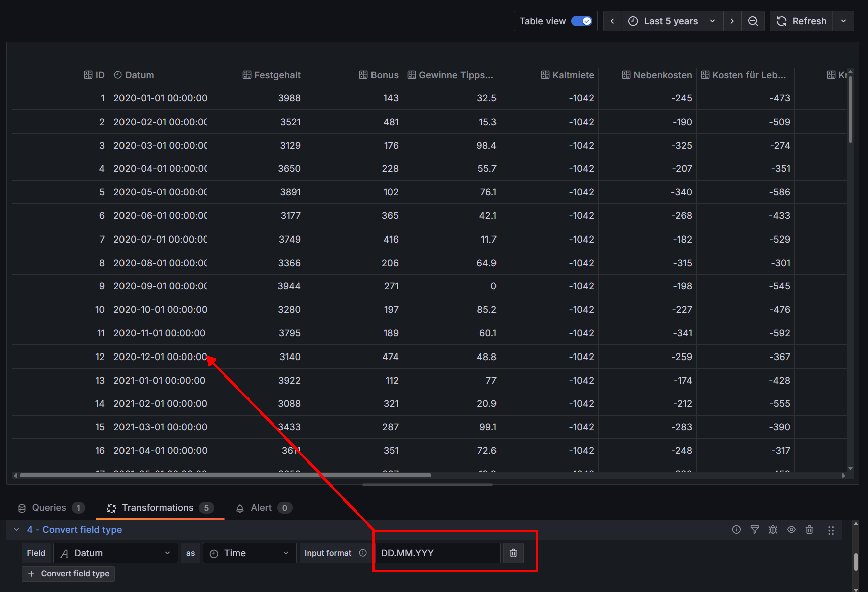Switch to the Alert tab

tap(261, 508)
